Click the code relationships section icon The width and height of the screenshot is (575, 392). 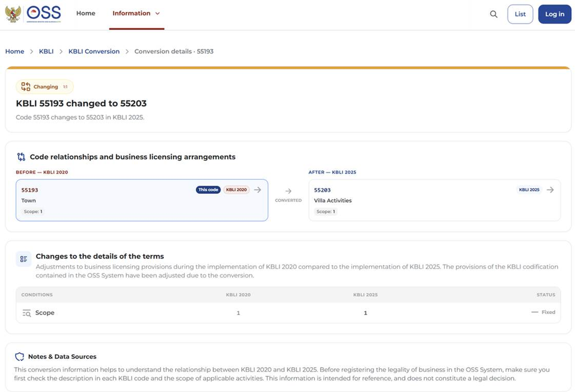pyautogui.click(x=21, y=157)
